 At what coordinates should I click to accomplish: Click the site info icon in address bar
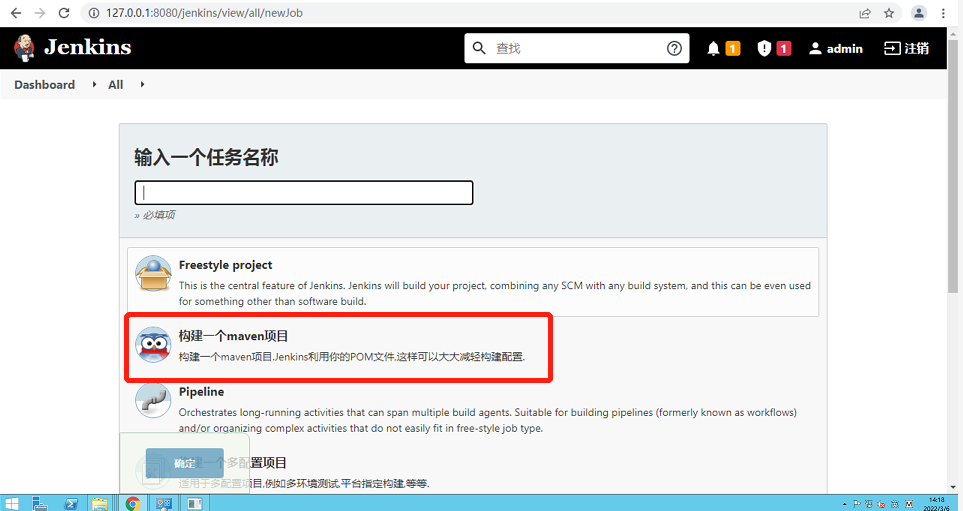[x=93, y=13]
